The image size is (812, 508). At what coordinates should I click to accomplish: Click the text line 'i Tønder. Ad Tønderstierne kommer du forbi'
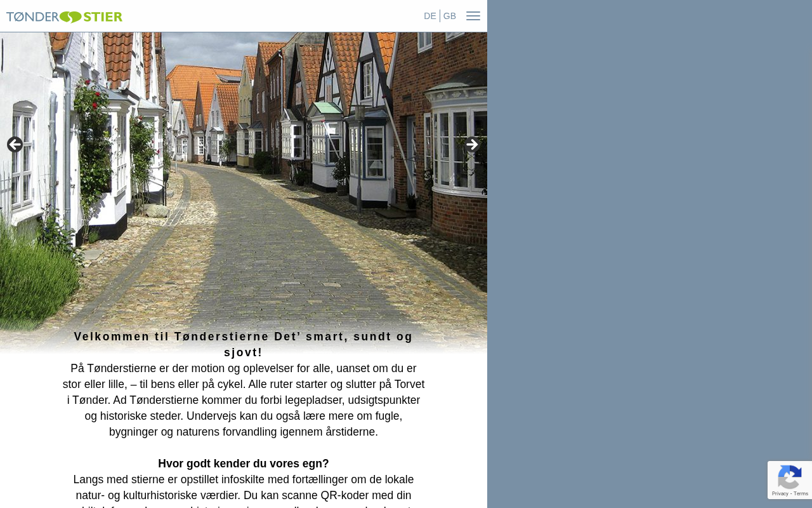[244, 400]
